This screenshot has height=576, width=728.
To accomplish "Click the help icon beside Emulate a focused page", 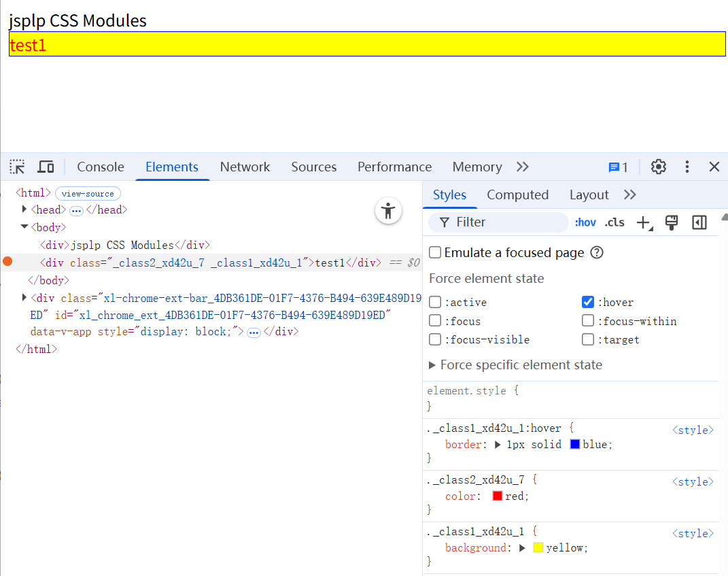I will pos(597,253).
